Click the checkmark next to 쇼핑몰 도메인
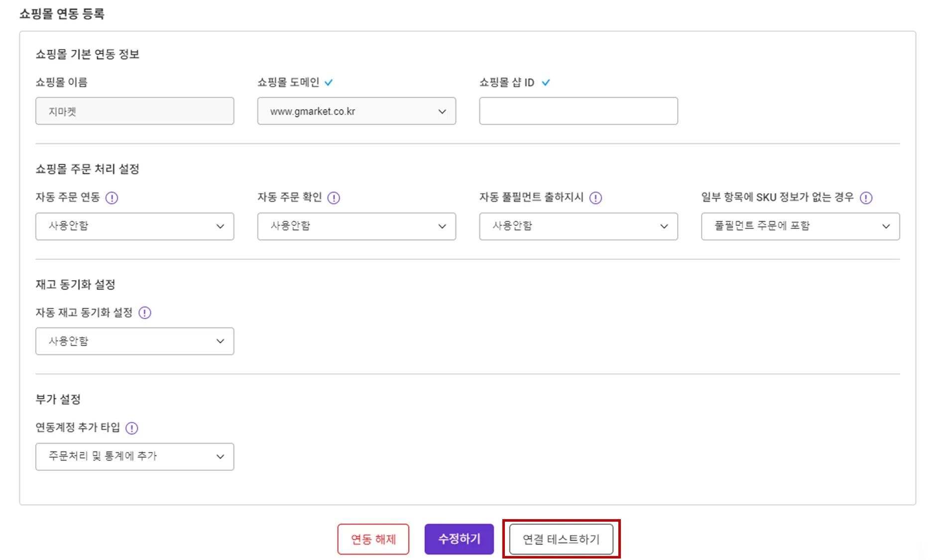This screenshot has height=560, width=934. tap(329, 83)
